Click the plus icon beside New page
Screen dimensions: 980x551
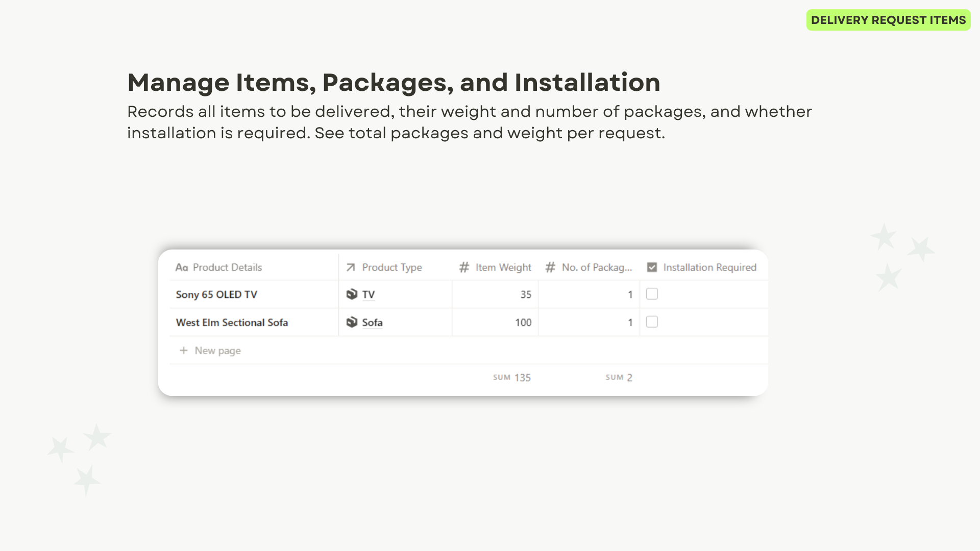(184, 350)
